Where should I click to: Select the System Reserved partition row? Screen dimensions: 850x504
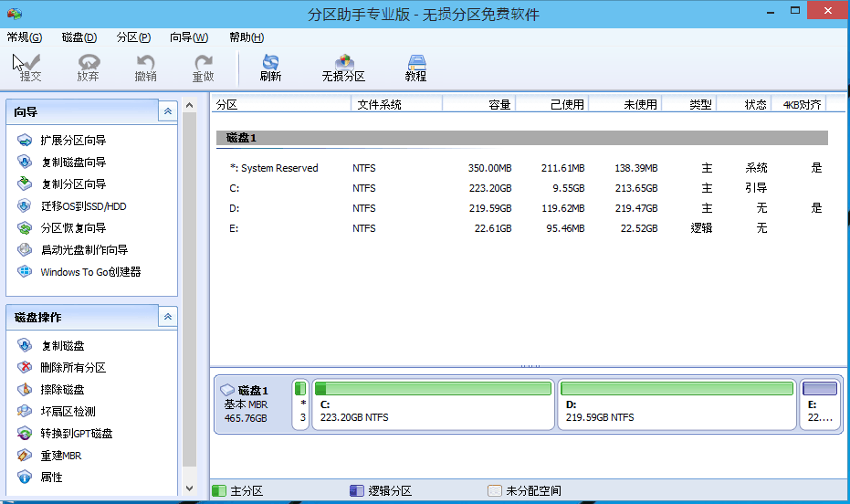(x=522, y=168)
